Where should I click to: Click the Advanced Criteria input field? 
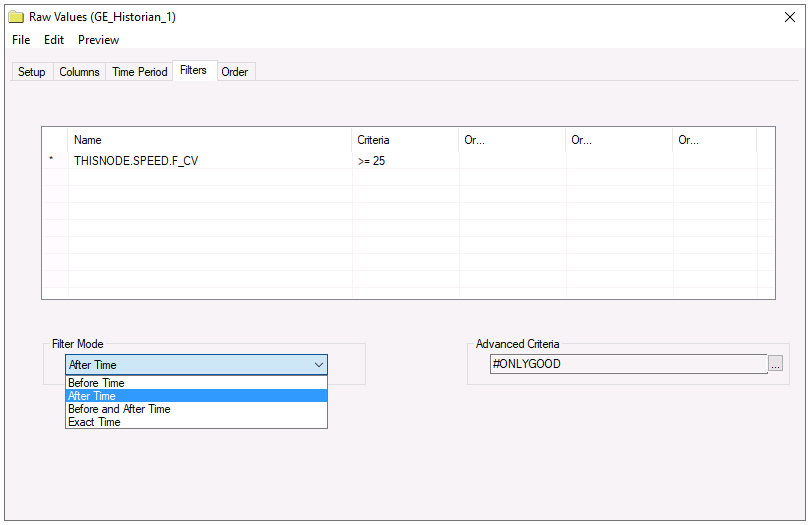click(629, 364)
